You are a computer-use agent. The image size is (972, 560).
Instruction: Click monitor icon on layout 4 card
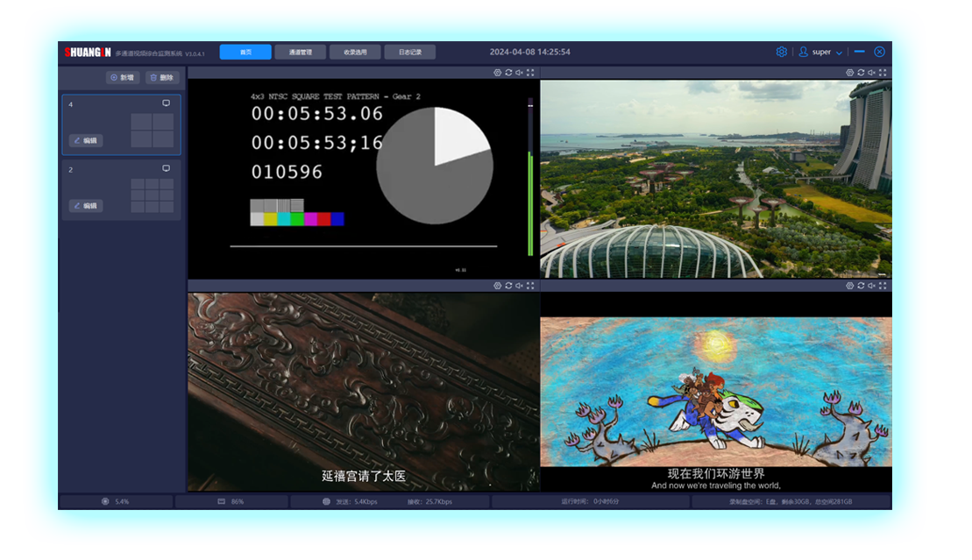tap(166, 103)
